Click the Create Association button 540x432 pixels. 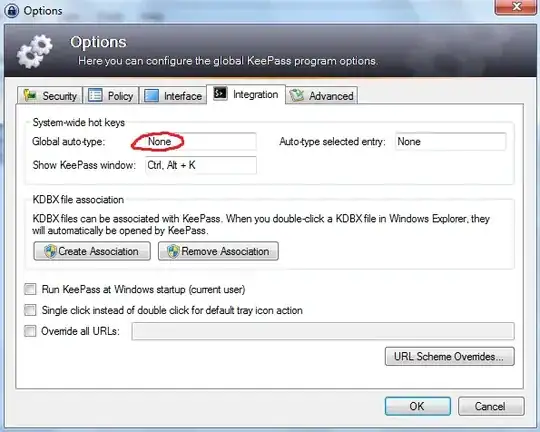[x=92, y=251]
